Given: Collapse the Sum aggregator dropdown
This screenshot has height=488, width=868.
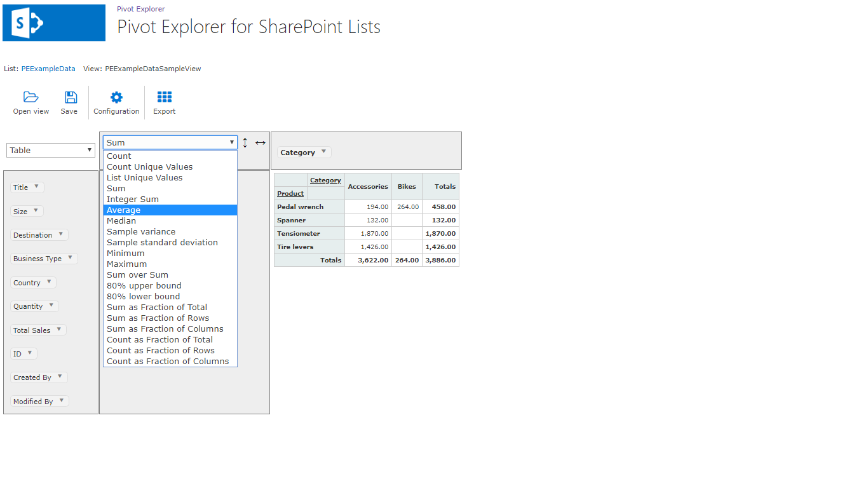Looking at the screenshot, I should tap(170, 142).
